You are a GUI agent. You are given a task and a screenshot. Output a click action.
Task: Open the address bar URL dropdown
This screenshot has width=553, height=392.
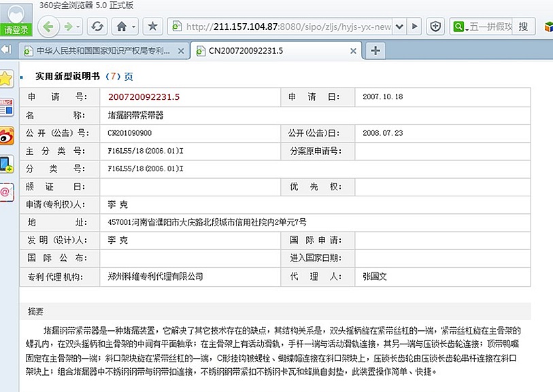pos(399,26)
